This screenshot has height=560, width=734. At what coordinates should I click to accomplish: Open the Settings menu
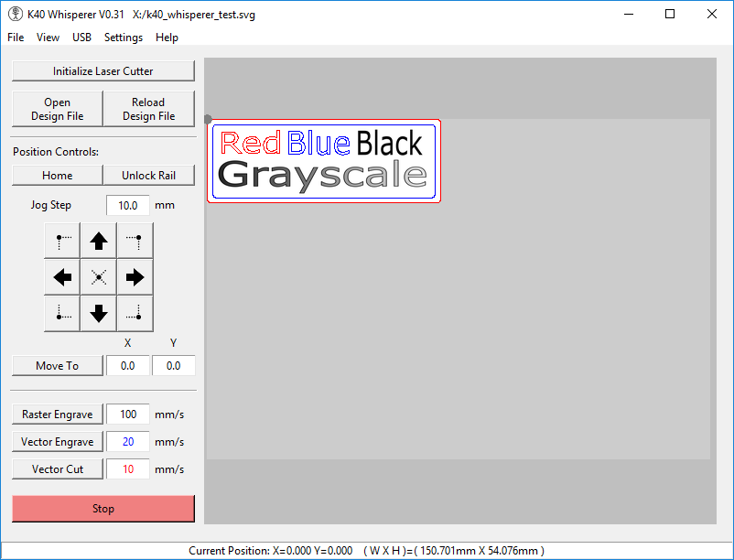pyautogui.click(x=124, y=38)
